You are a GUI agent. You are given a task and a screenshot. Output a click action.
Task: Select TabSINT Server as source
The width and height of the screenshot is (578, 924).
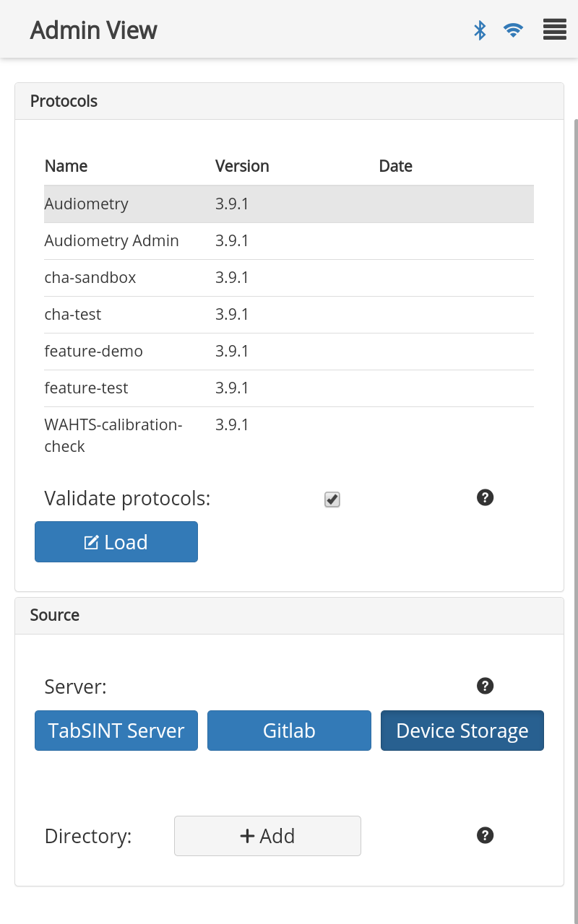[116, 731]
